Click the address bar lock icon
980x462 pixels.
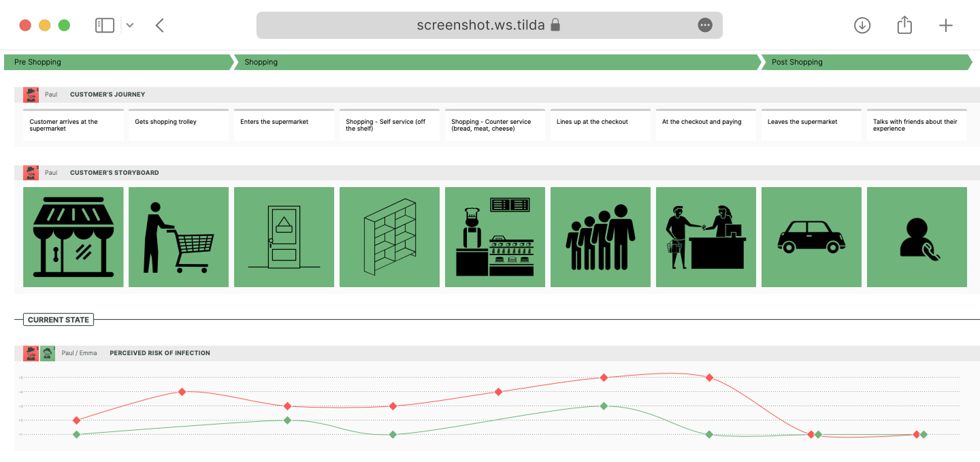point(555,25)
